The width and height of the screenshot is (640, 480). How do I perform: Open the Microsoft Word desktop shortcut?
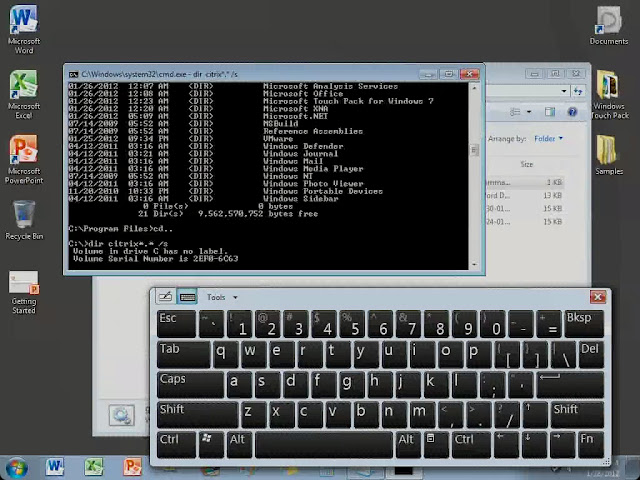point(24,29)
